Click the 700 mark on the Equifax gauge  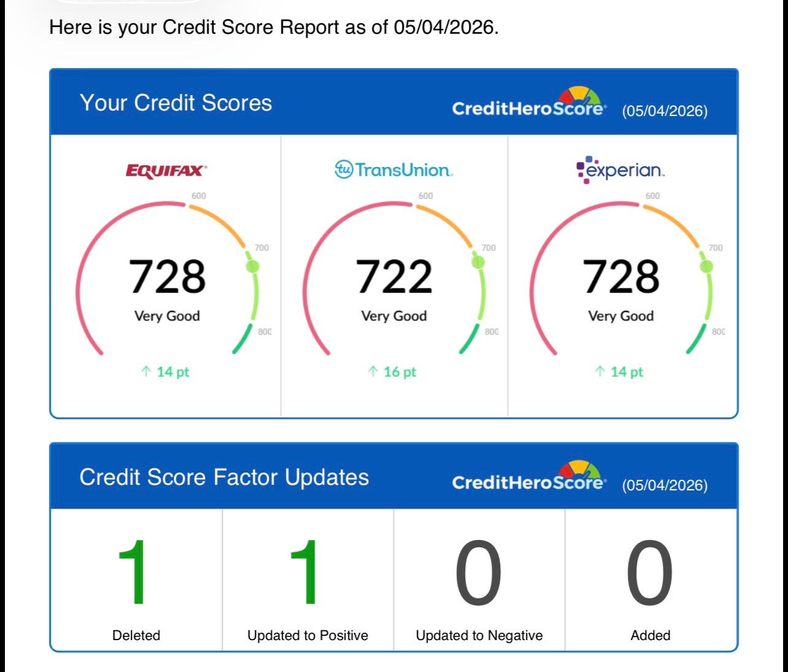(x=261, y=248)
